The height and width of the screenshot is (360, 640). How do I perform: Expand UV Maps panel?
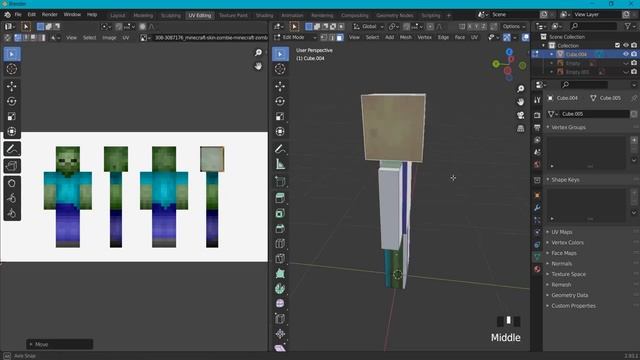(562, 232)
